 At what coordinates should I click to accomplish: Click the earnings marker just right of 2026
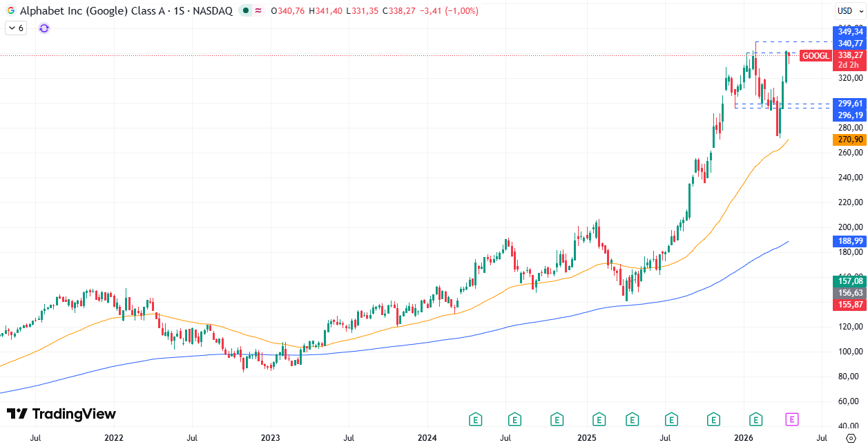[756, 419]
